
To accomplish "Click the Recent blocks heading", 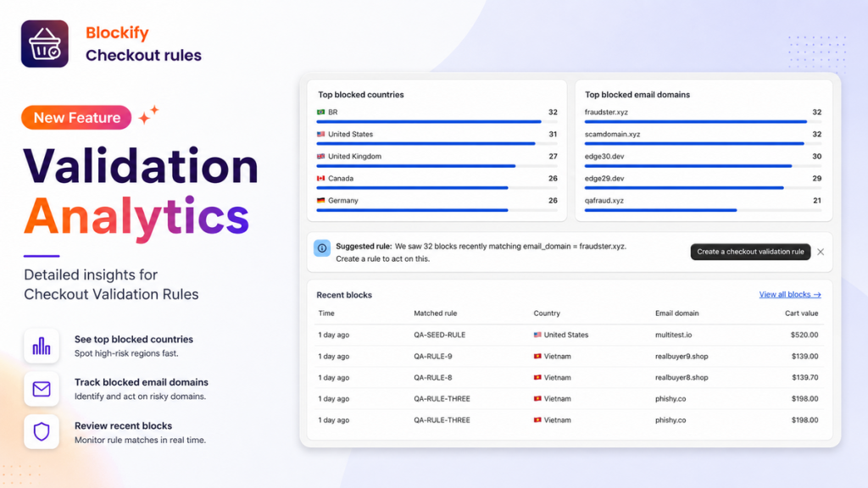I will [x=344, y=295].
